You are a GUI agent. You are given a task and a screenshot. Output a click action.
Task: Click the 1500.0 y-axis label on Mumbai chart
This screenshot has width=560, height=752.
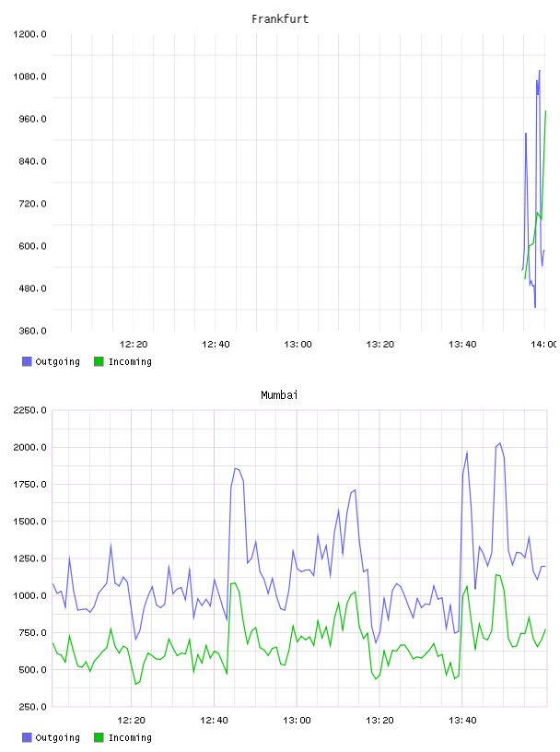tap(29, 522)
